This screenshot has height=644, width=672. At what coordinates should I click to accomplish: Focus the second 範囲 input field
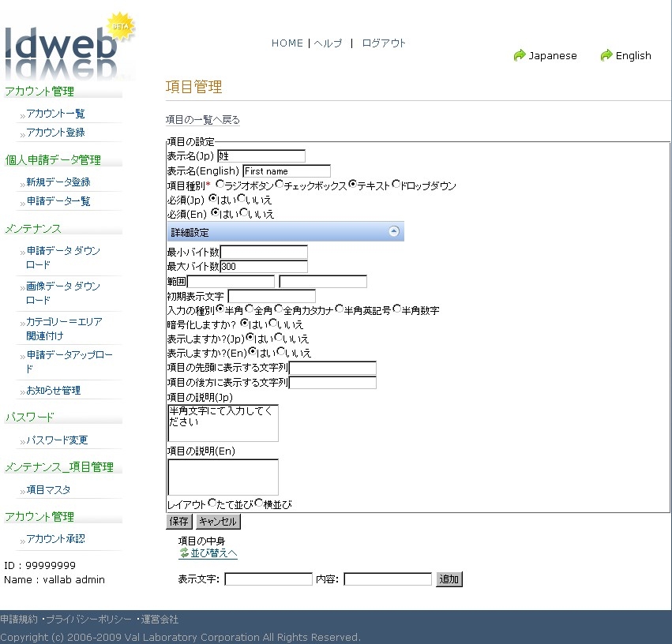coord(323,281)
